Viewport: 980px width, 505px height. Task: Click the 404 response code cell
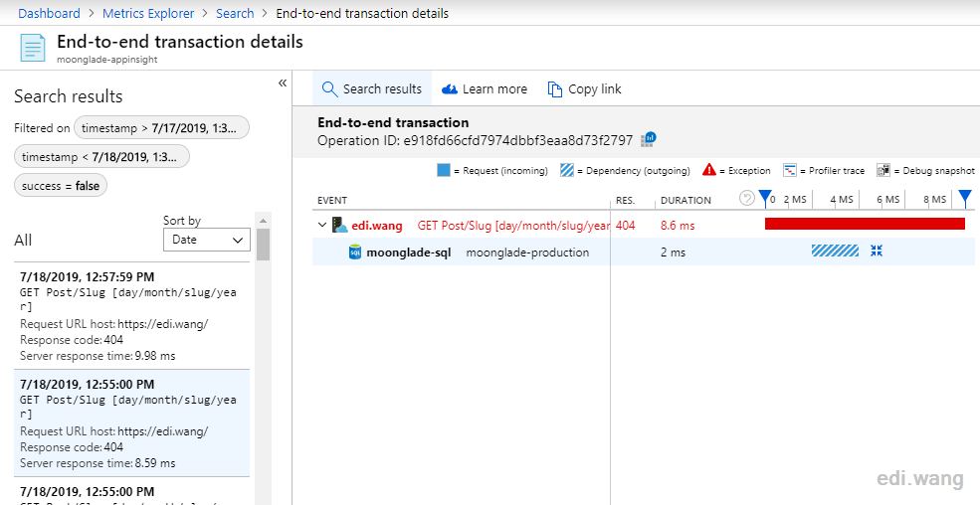(625, 226)
